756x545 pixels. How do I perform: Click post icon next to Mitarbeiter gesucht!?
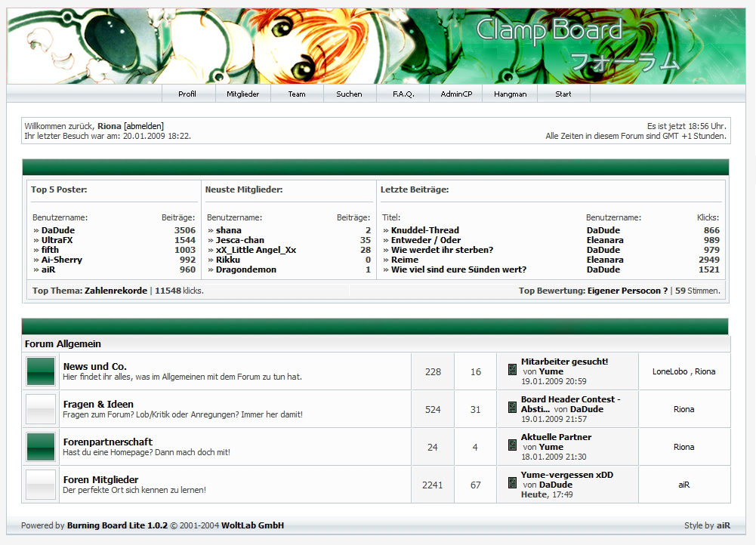tap(512, 370)
